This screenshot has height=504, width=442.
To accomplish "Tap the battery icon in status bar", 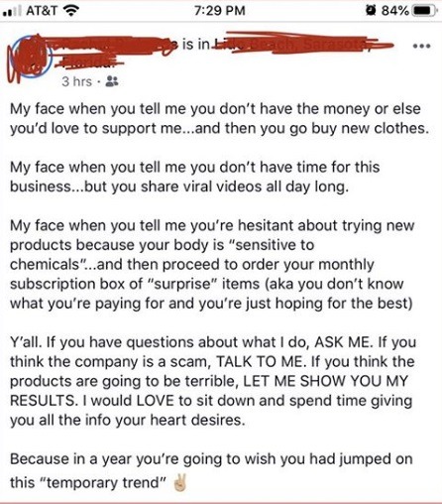I will point(426,11).
